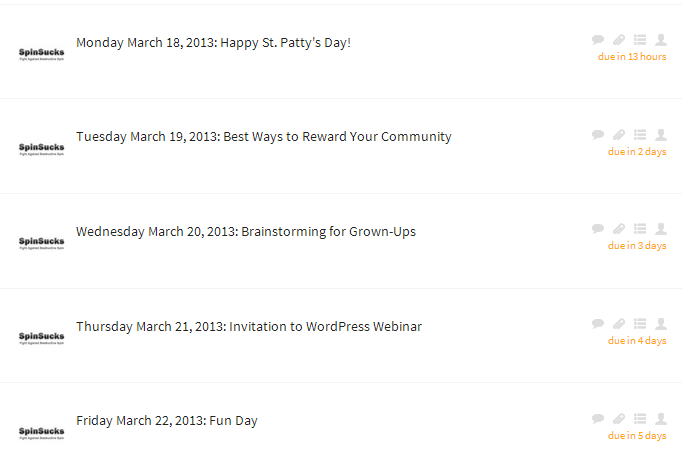The image size is (685, 473).
Task: Open checklist icon on Reward Your Community row
Action: [x=640, y=135]
